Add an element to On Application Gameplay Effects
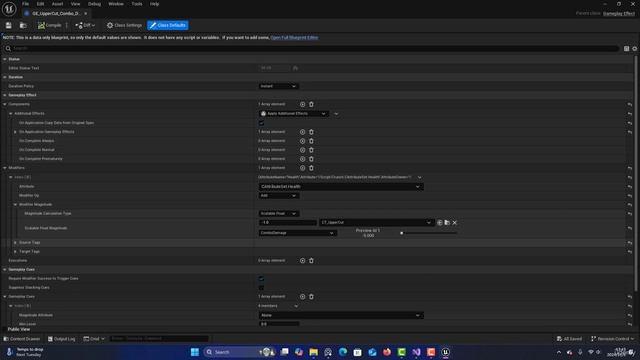Viewport: 640px width, 360px height. tap(302, 132)
